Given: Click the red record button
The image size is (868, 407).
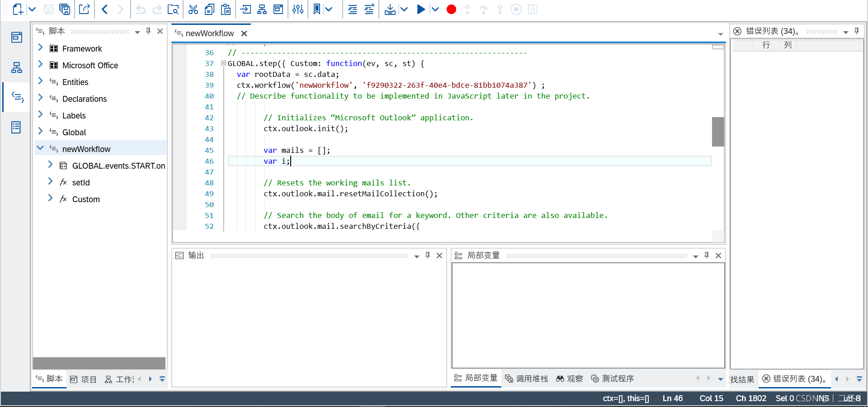Looking at the screenshot, I should tap(451, 9).
